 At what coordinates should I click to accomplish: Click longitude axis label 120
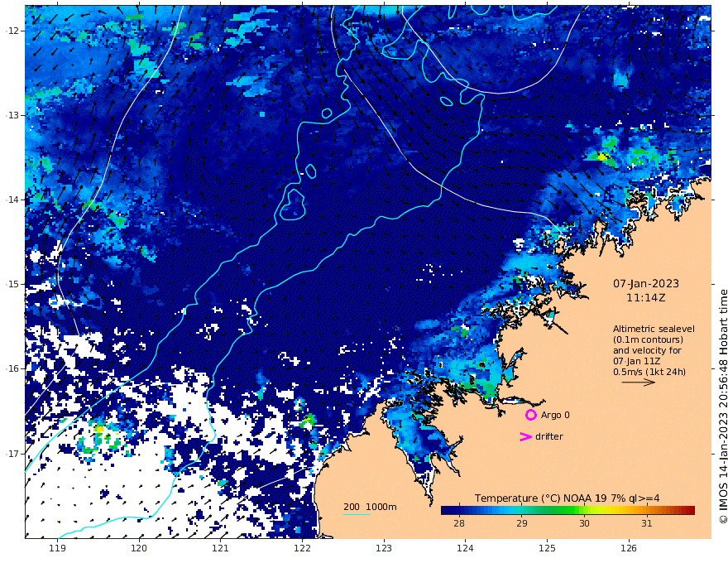tap(139, 549)
